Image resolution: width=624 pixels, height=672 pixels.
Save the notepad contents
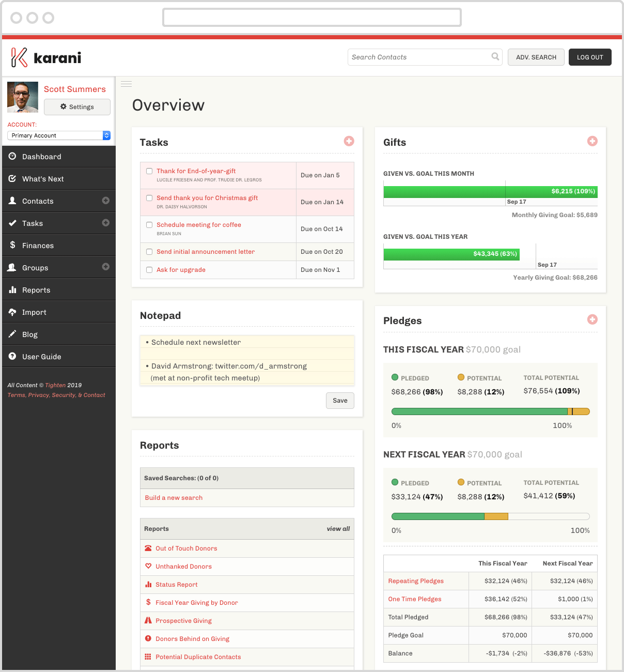click(x=339, y=400)
